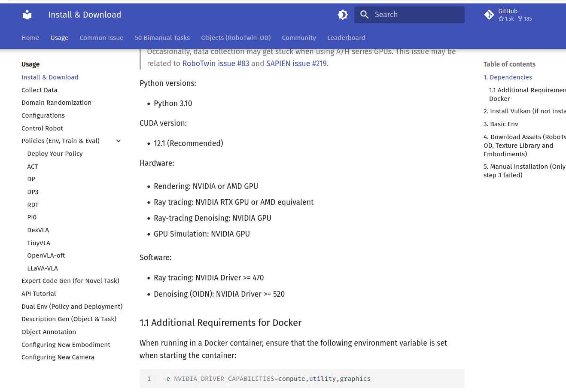Go to Object Annotation page
The height and width of the screenshot is (392, 566).
pos(49,332)
